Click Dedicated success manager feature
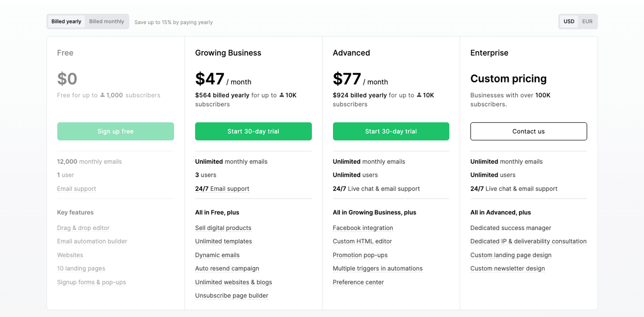644x317 pixels. pyautogui.click(x=511, y=228)
